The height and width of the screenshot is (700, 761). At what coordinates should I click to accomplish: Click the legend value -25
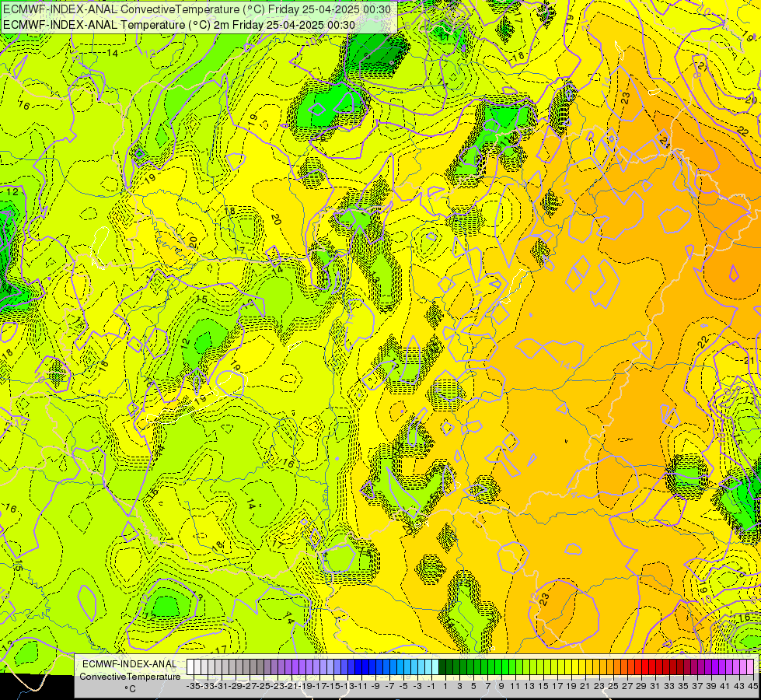click(x=264, y=686)
